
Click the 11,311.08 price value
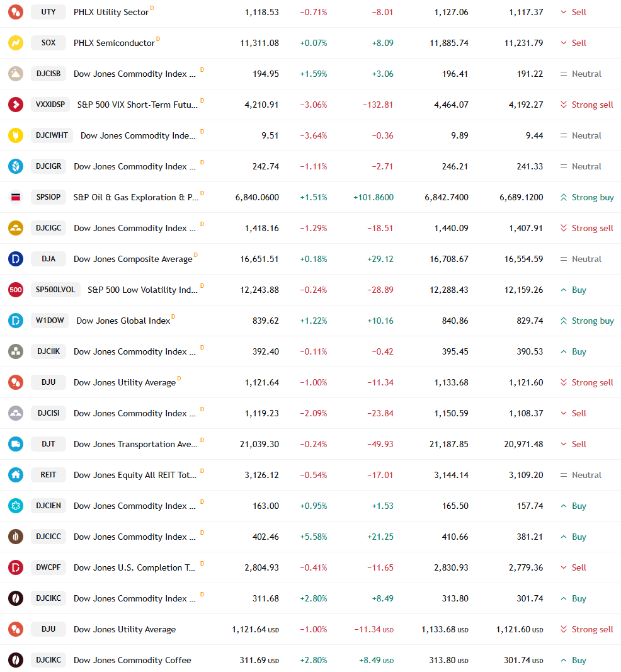tap(259, 43)
